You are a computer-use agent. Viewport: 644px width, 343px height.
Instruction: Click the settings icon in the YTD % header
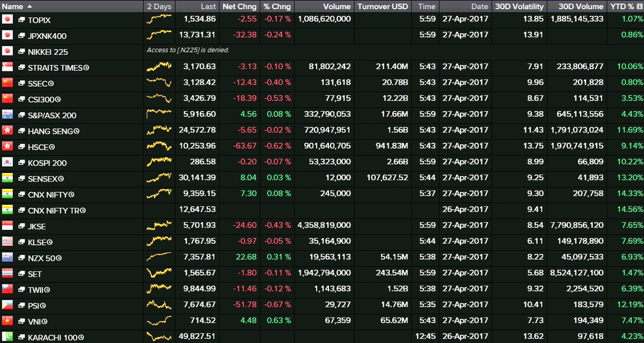pyautogui.click(x=639, y=6)
